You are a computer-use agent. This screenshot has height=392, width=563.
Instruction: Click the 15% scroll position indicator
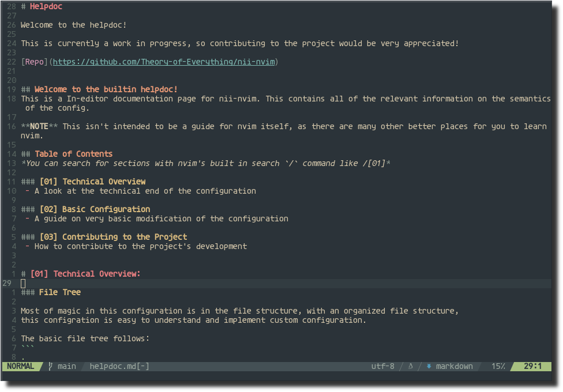tap(498, 366)
